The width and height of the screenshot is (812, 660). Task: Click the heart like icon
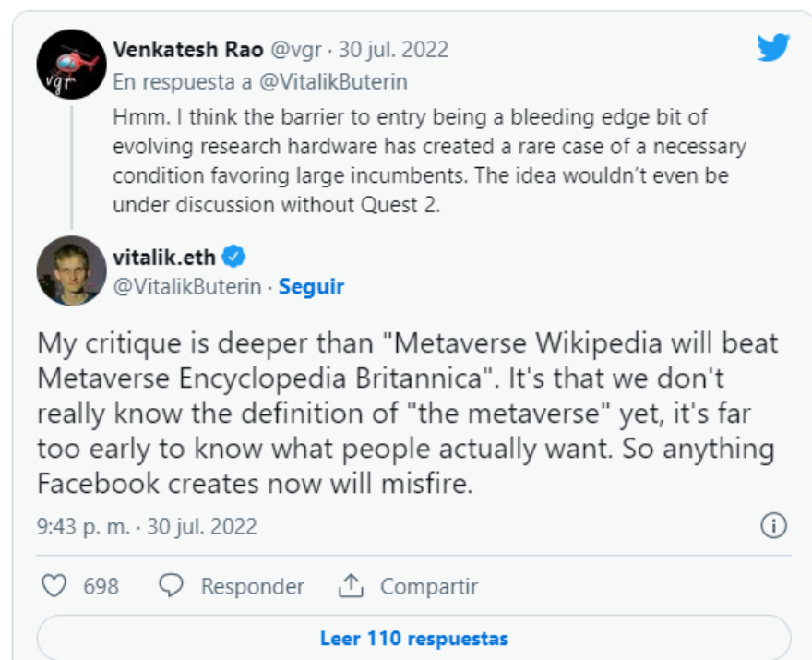[x=55, y=586]
